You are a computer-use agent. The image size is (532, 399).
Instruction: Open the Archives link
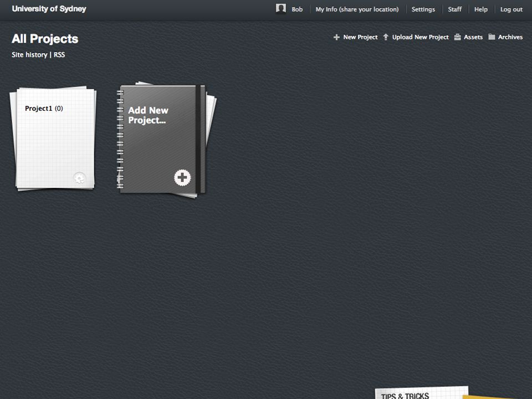(x=510, y=37)
